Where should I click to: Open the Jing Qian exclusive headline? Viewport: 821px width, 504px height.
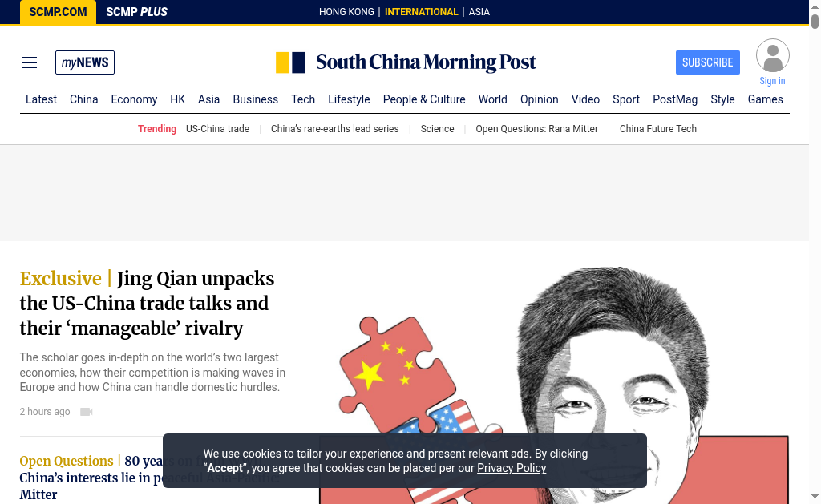pos(148,304)
